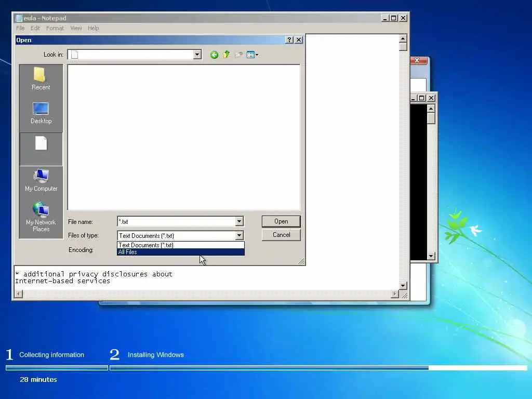532x399 pixels.
Task: Click the Open button
Action: click(x=281, y=221)
